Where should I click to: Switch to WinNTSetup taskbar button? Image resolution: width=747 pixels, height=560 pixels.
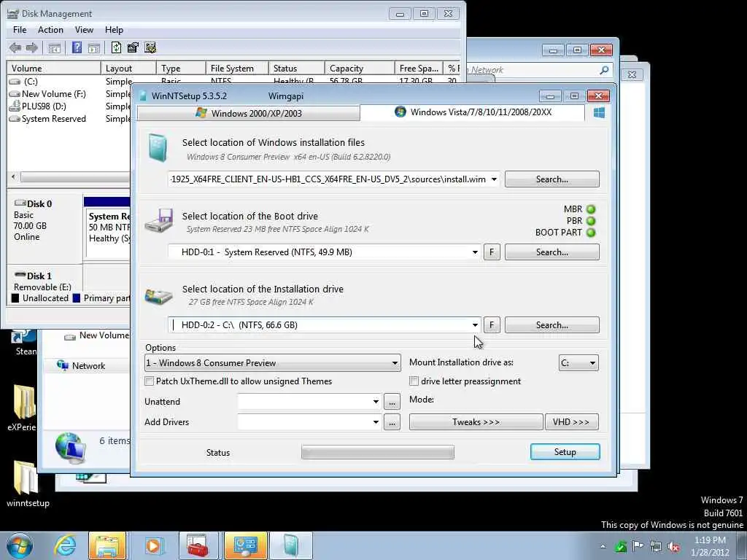[x=291, y=546]
